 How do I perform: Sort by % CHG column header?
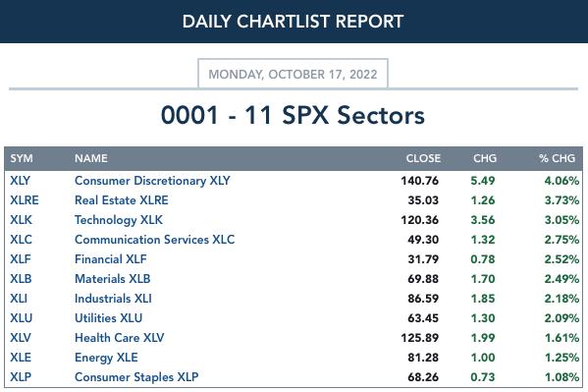(557, 158)
